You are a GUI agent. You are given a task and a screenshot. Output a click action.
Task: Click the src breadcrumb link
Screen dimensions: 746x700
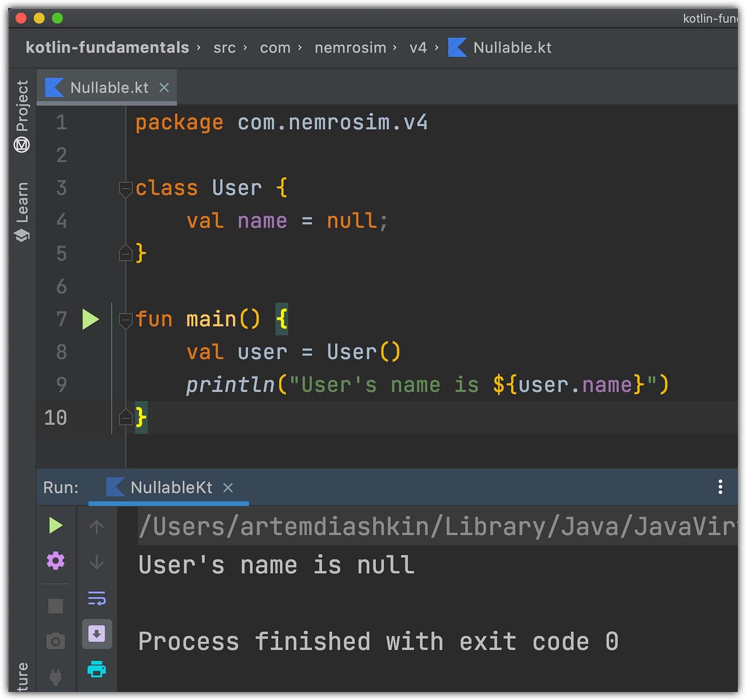(224, 47)
